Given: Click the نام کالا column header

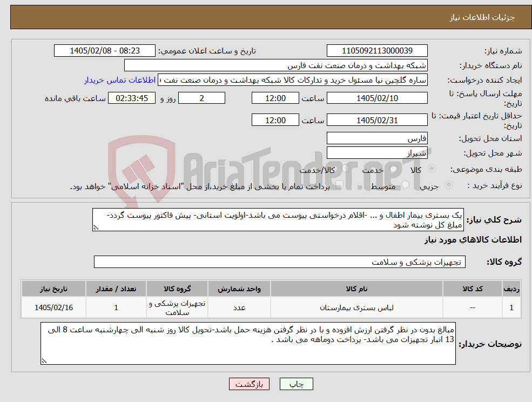Looking at the screenshot, I should coord(356,289).
